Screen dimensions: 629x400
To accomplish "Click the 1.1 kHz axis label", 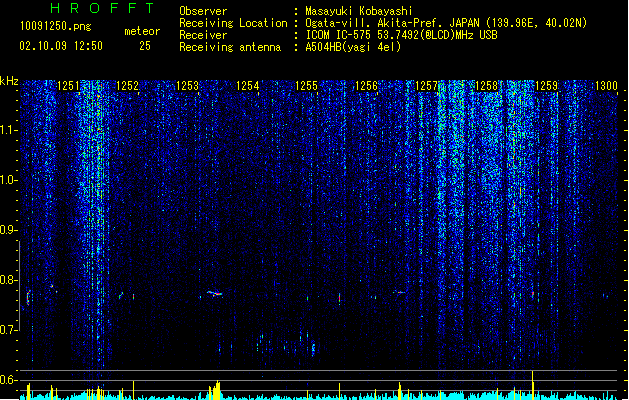I will click(9, 130).
